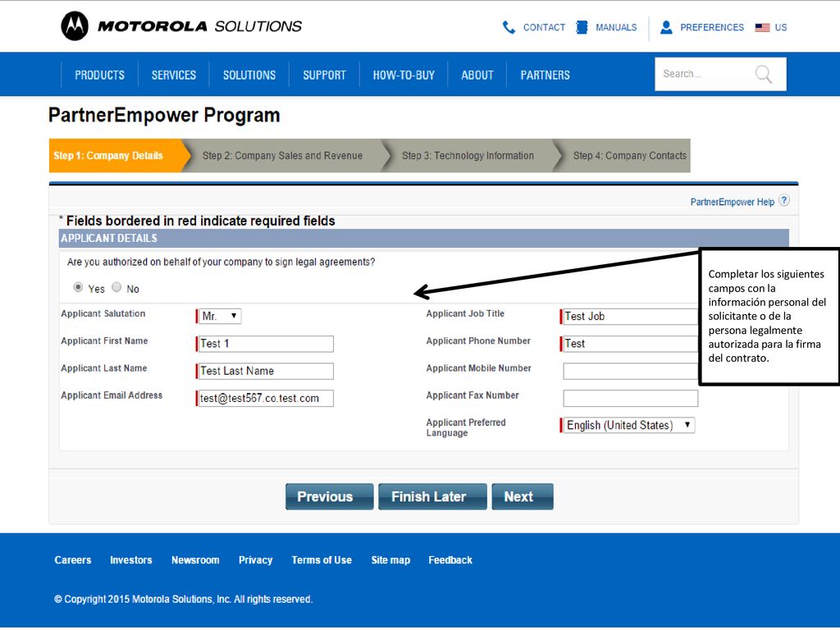Open the Feedback footer link

pyautogui.click(x=450, y=559)
